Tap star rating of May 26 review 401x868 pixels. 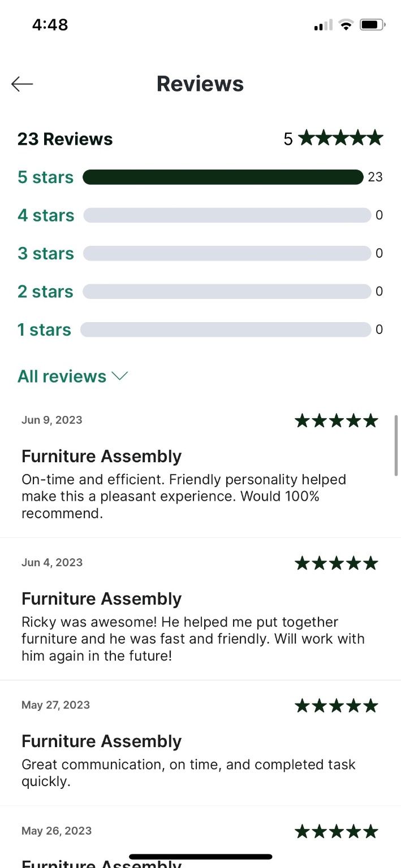336,831
